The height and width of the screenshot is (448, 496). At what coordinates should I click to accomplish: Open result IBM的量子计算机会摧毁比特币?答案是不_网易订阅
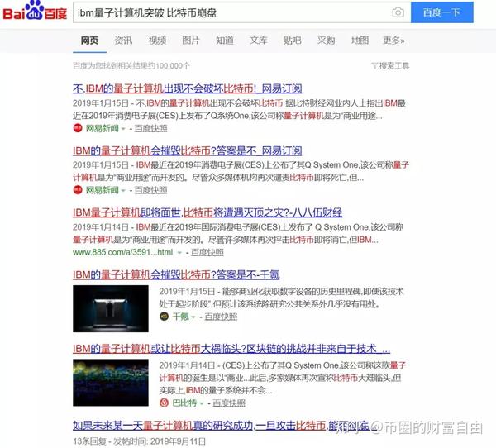tap(188, 150)
